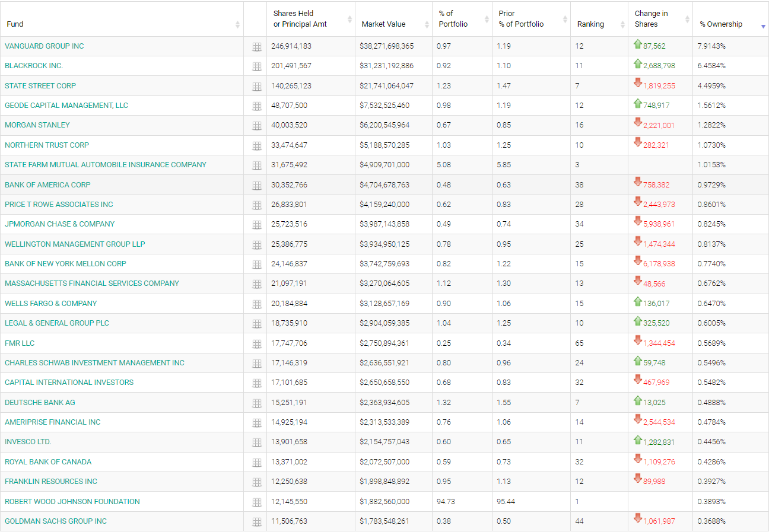
Task: Click grid icon for Bank of New York Mellon
Action: 257,265
